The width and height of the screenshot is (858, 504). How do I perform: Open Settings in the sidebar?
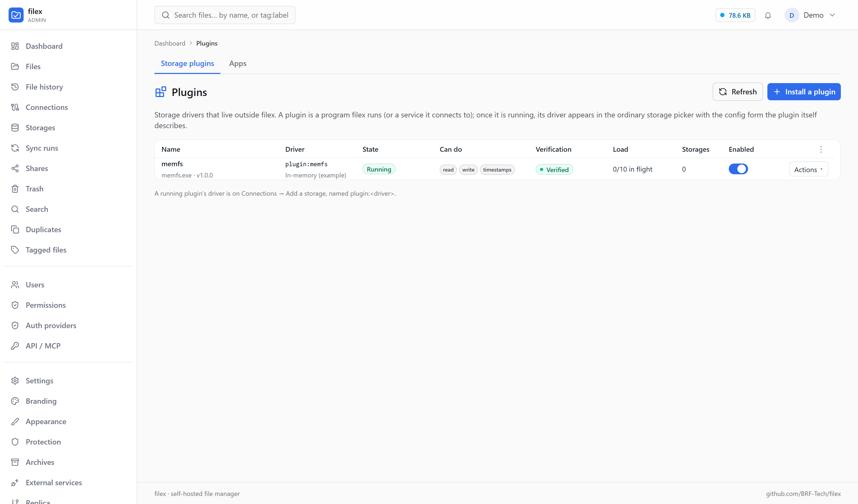[39, 381]
